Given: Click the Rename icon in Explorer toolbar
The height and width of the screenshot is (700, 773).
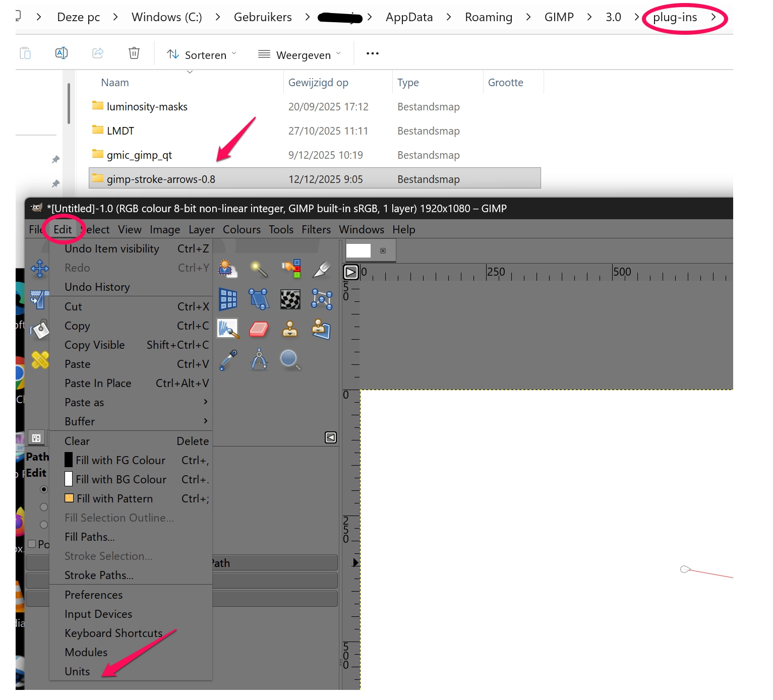Looking at the screenshot, I should click(62, 53).
